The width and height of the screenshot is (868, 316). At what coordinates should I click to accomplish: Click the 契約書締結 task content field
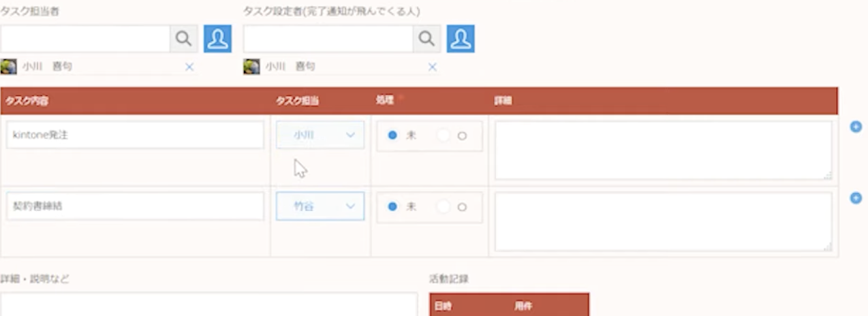[135, 206]
